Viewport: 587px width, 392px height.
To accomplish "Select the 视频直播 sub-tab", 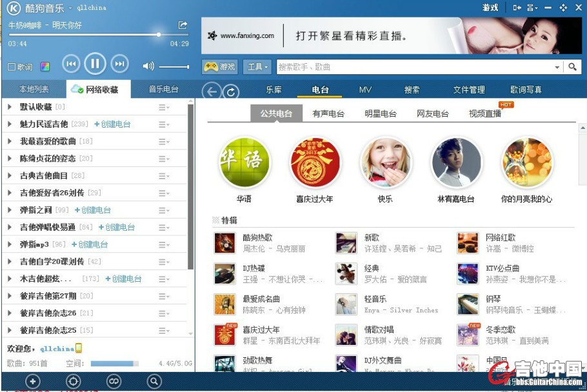I will pos(485,113).
